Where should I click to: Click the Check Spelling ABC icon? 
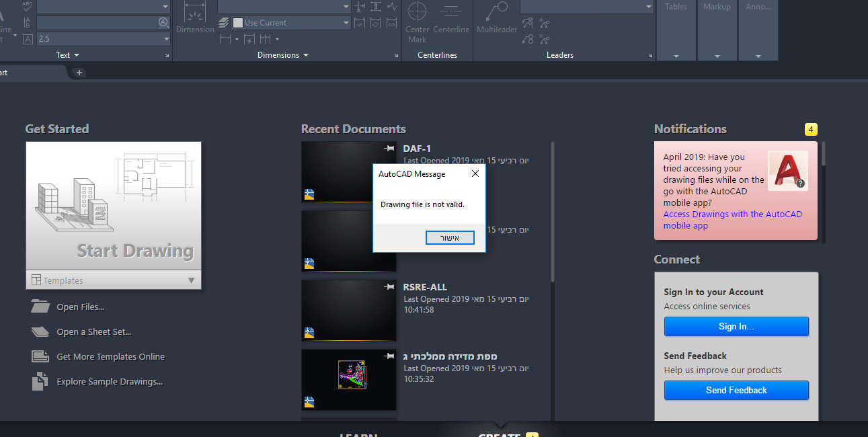(28, 6)
